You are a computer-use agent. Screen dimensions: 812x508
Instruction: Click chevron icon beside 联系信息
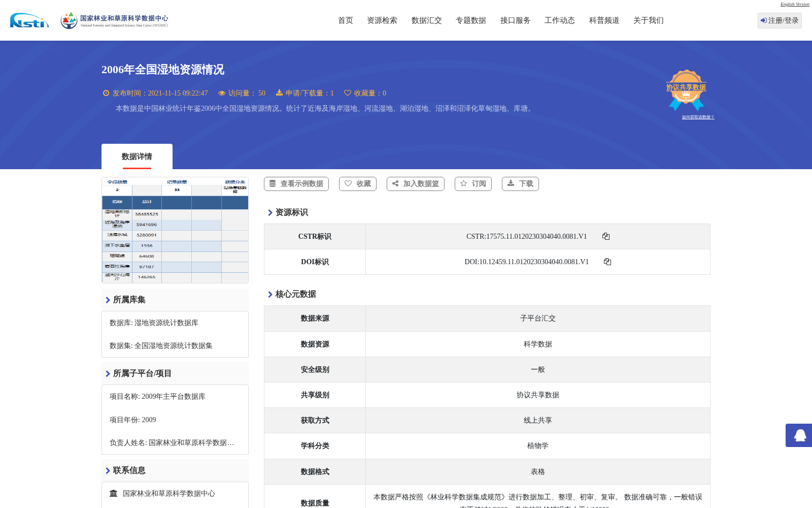108,471
